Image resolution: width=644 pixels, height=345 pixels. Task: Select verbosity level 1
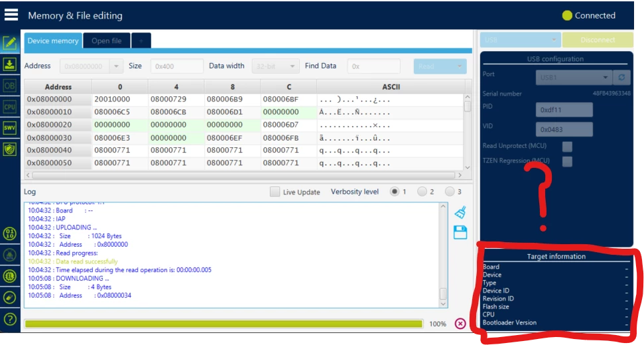pyautogui.click(x=394, y=191)
